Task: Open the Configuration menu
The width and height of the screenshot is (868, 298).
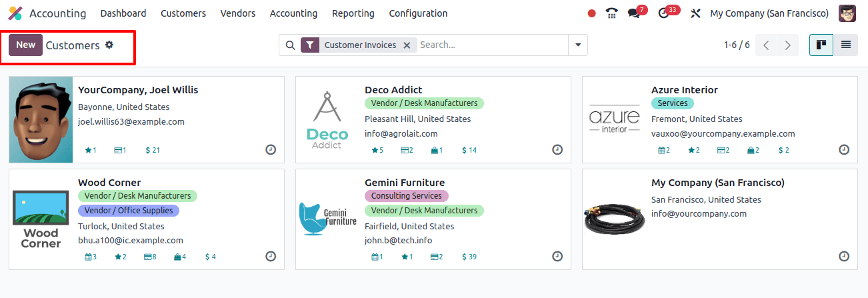Action: (x=418, y=13)
